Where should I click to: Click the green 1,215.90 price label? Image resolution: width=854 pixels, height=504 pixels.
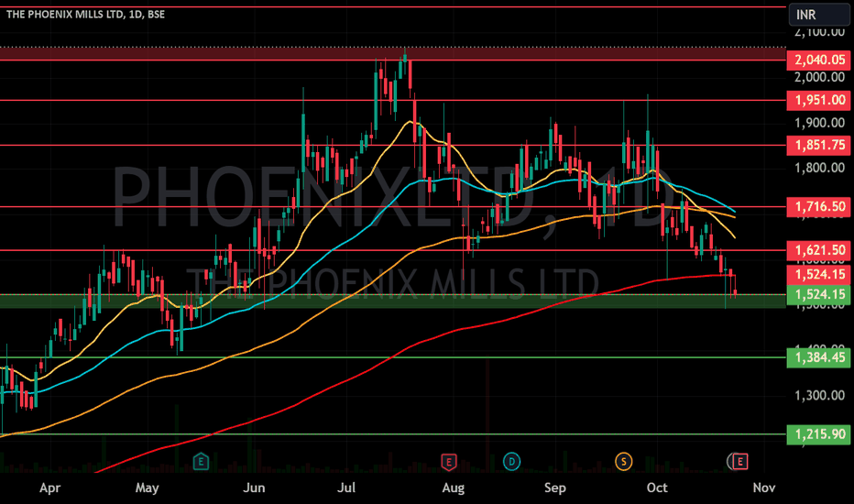pos(818,434)
